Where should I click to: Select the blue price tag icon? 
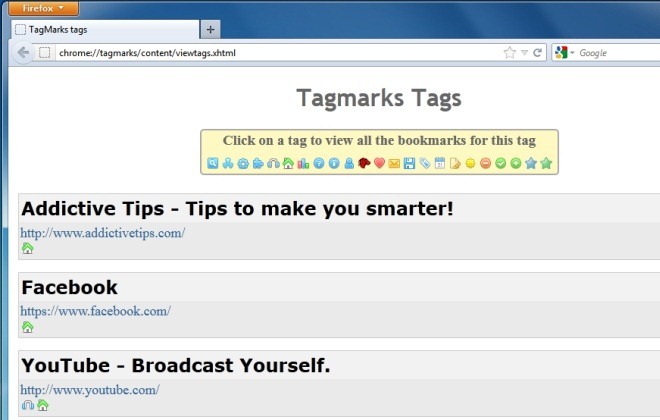tap(425, 163)
